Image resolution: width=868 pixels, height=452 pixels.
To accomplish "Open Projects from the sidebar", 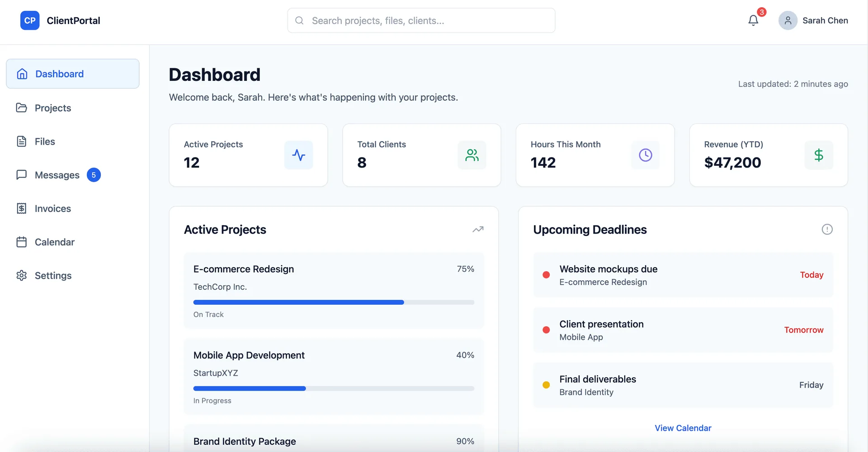I will point(73,108).
